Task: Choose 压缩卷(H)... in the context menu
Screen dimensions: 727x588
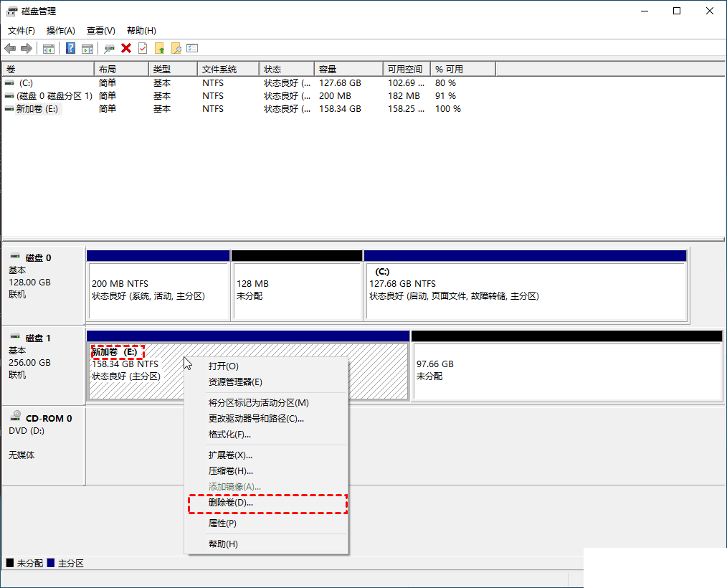Action: [x=266, y=471]
